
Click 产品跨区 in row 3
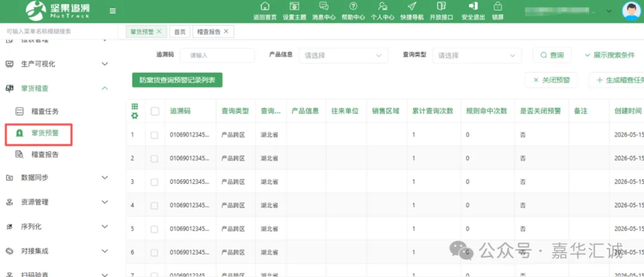pyautogui.click(x=233, y=181)
